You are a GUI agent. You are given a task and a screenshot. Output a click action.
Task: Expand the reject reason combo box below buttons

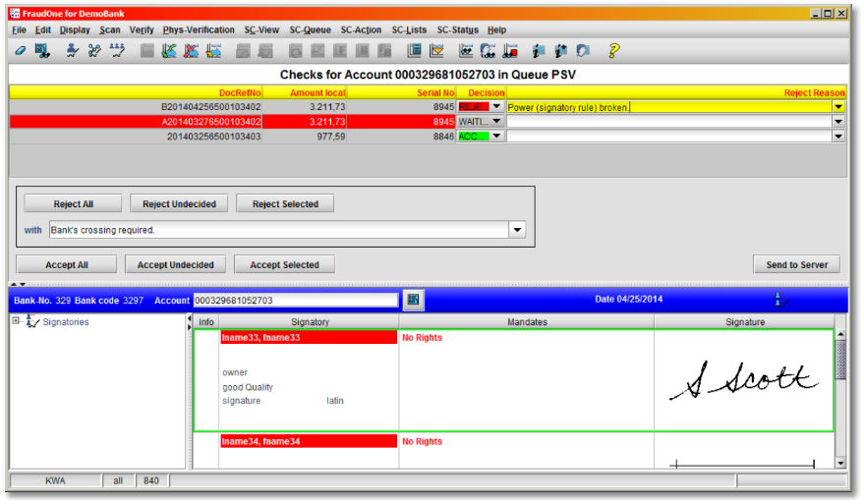pyautogui.click(x=517, y=230)
